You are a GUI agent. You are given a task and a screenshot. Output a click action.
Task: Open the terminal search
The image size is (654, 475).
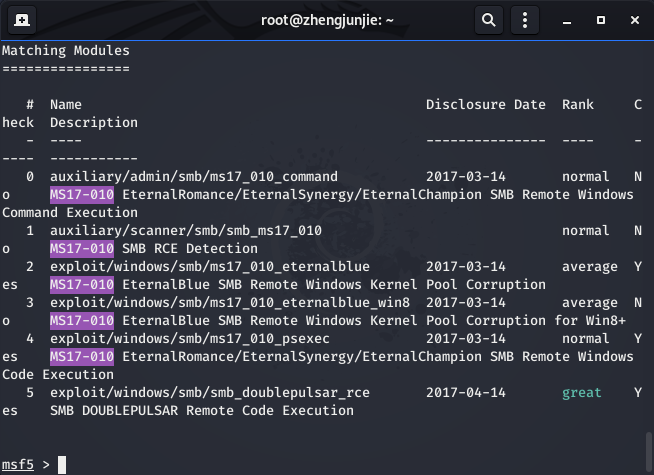[x=488, y=20]
